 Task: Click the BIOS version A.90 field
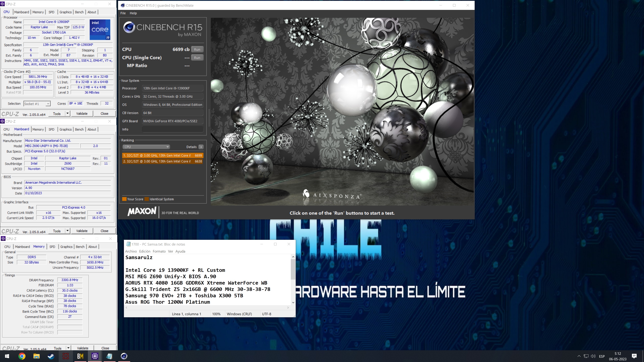click(67, 188)
